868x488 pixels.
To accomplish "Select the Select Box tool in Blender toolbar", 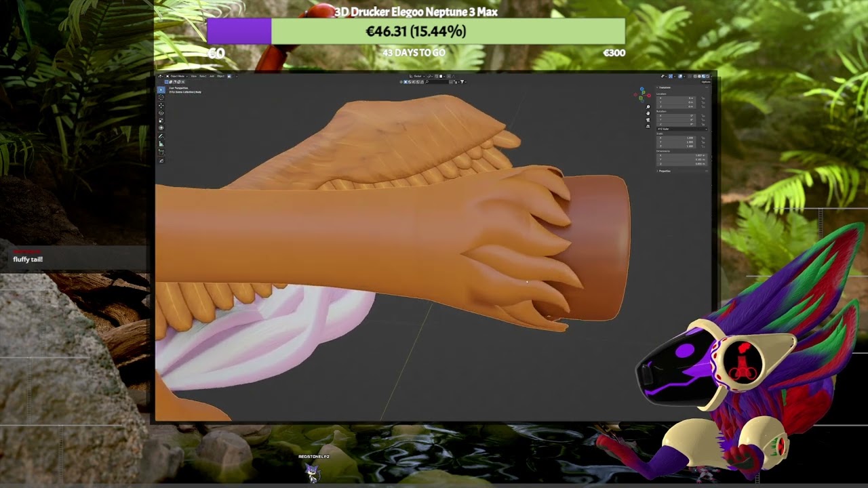I will (x=161, y=90).
